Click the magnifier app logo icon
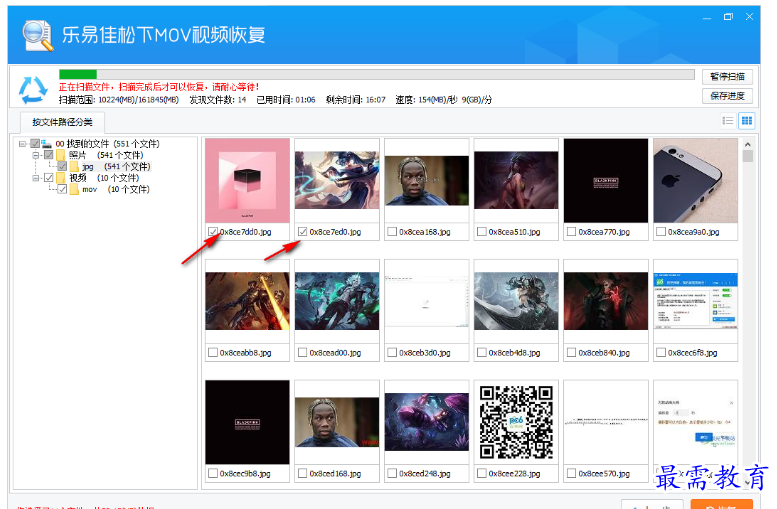Viewport: 777px width, 509px height. pos(38,35)
